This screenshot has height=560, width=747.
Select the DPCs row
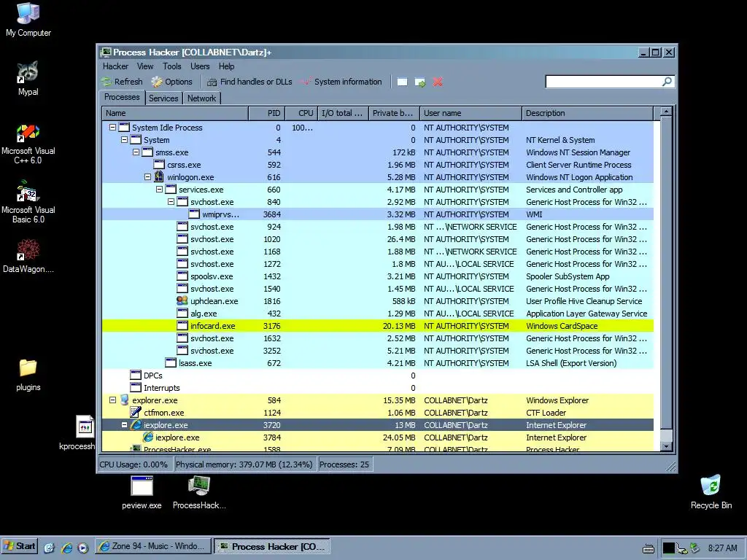378,376
